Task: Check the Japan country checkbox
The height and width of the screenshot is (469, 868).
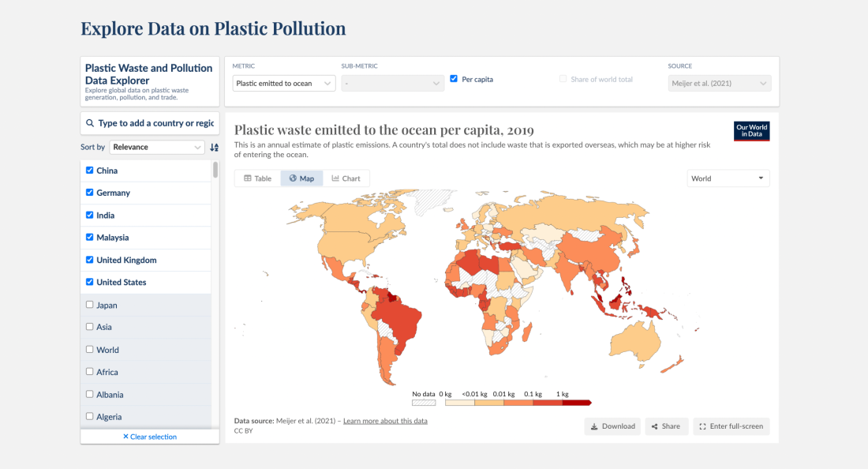Action: click(90, 305)
